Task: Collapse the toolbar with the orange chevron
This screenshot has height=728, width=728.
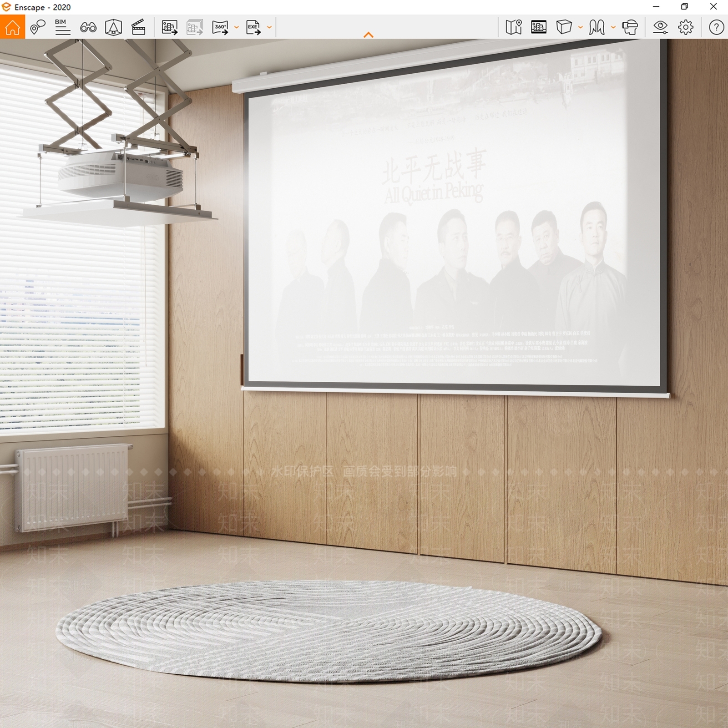Action: 369,35
